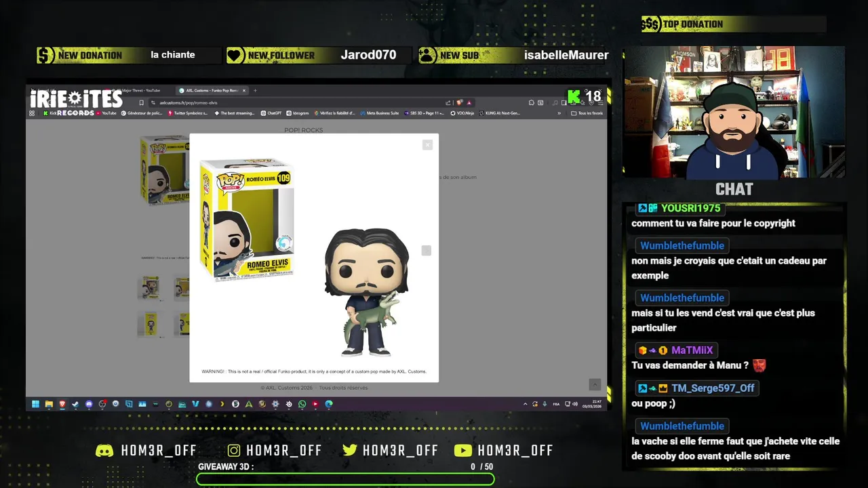Bookmark this page with the bookmark icon
Viewport: 868px width, 488px height.
[x=141, y=102]
